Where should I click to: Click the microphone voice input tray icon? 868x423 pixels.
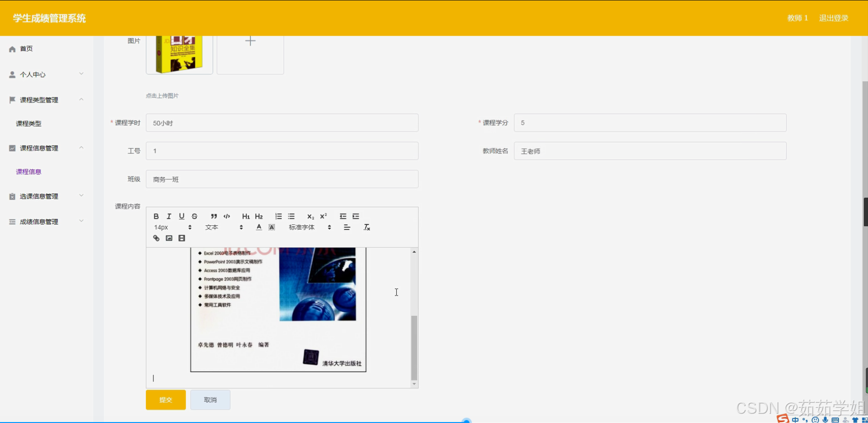click(x=825, y=420)
